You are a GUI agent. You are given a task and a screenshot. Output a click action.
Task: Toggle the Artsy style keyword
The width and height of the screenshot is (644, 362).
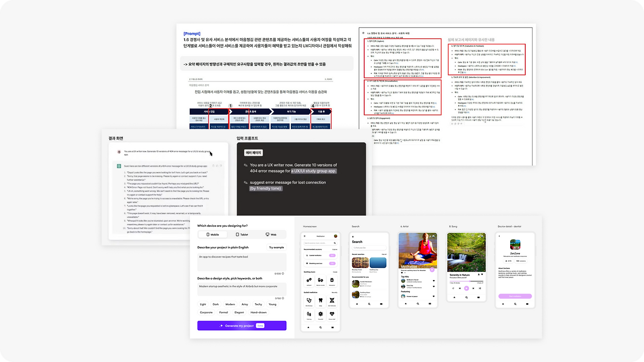245,304
